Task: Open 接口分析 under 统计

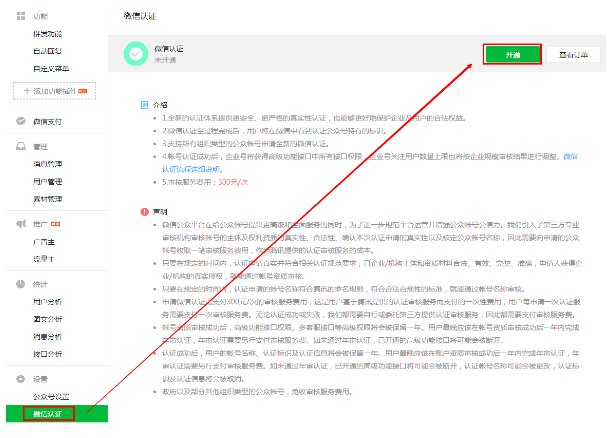Action: pos(47,354)
